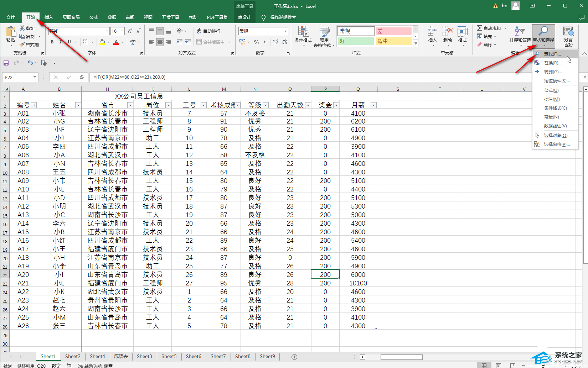Apply the 好 cell style

pos(355,41)
